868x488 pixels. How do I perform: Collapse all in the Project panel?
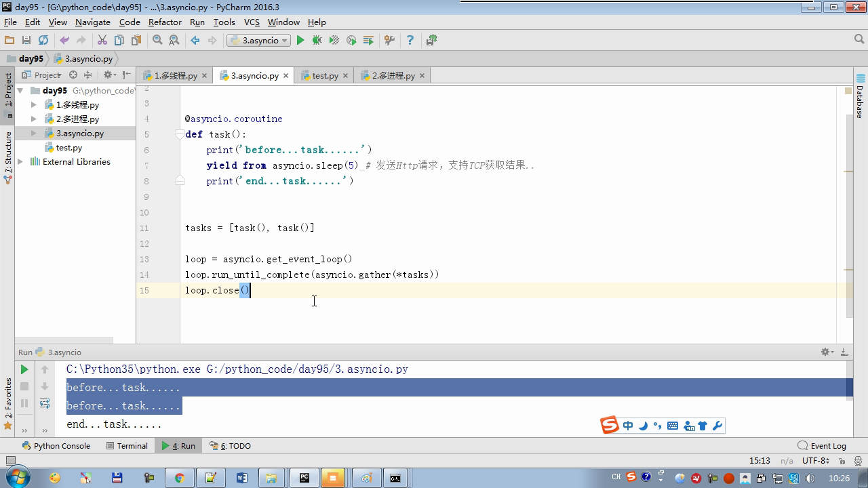pyautogui.click(x=87, y=75)
